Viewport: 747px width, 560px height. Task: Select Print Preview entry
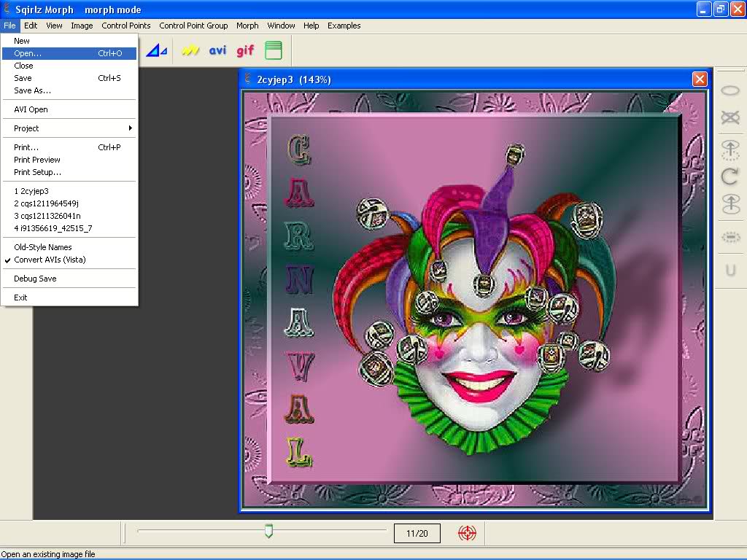(69, 160)
